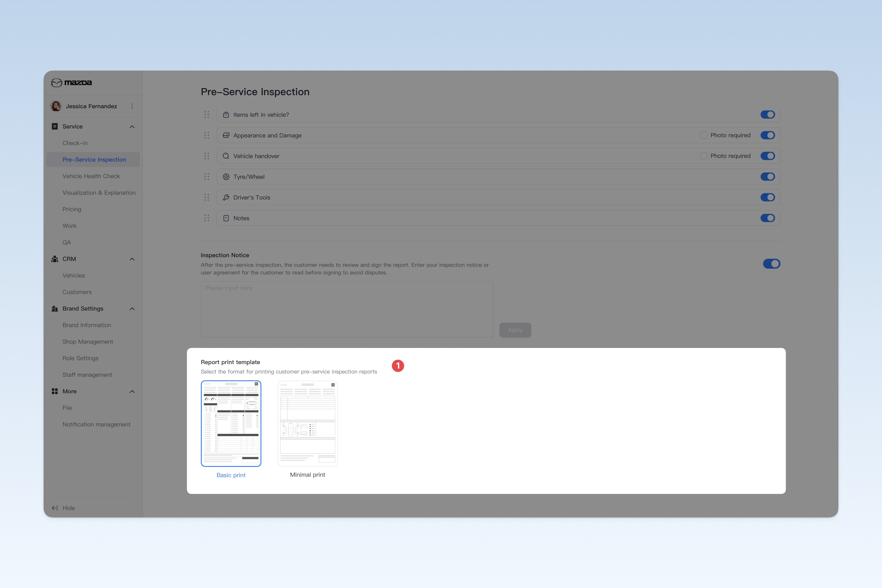Turn off the Inspection Notice switch

tap(771, 264)
